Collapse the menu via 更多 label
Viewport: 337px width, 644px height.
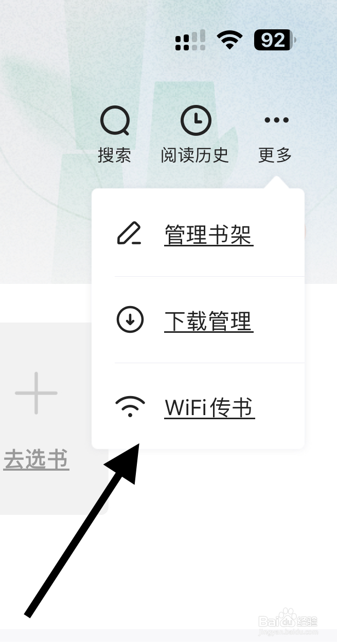coord(275,155)
